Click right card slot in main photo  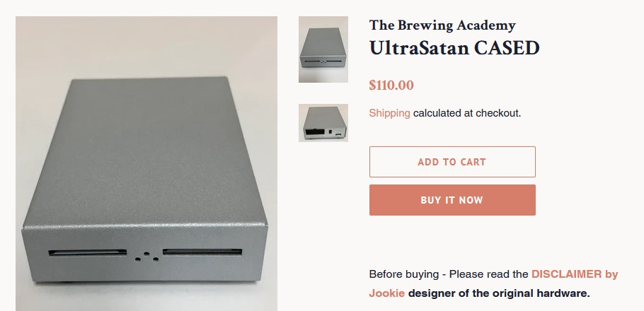202,252
